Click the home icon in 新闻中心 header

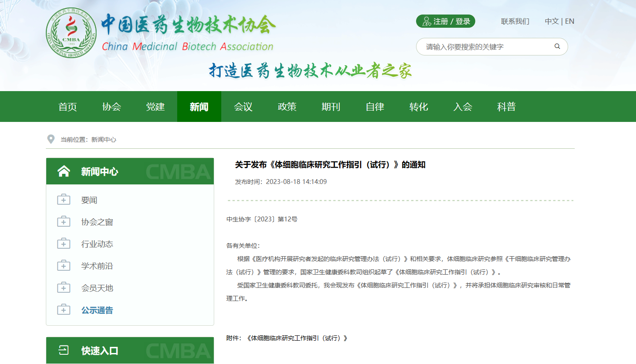pos(63,171)
